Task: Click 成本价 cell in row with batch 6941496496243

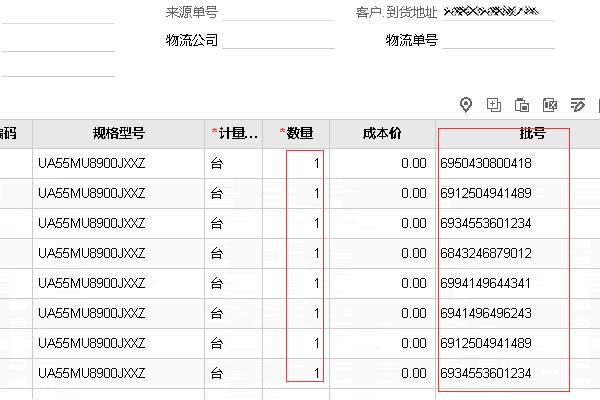Action: 382,313
